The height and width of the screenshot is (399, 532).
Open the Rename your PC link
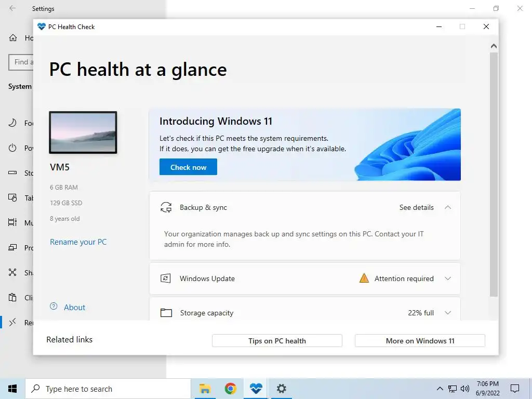78,242
